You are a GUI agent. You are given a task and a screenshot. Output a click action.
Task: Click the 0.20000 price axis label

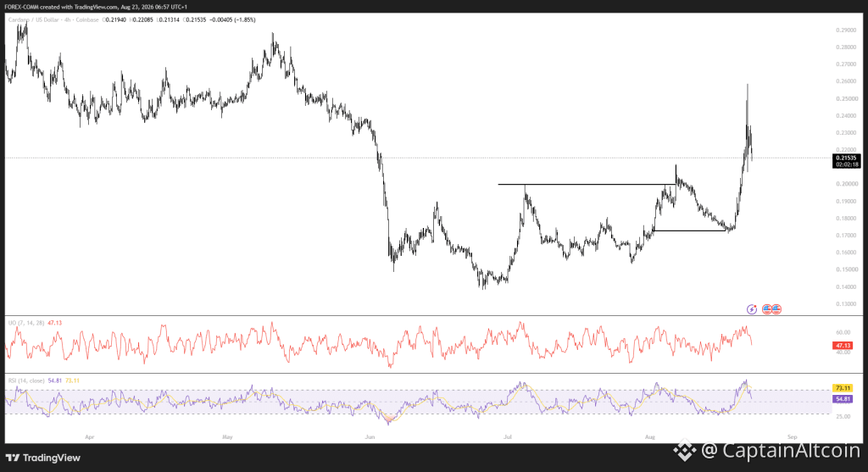846,184
